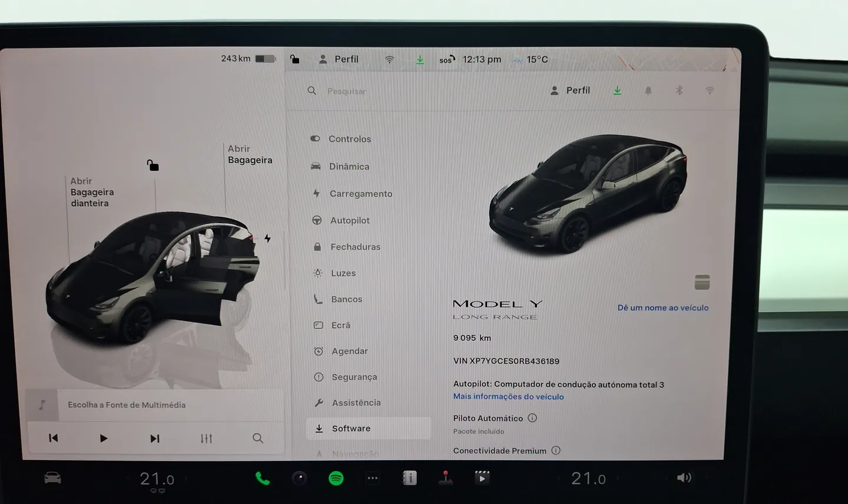Click the Pesquisar search field
Viewport: 848px width, 504px height.
(x=346, y=91)
